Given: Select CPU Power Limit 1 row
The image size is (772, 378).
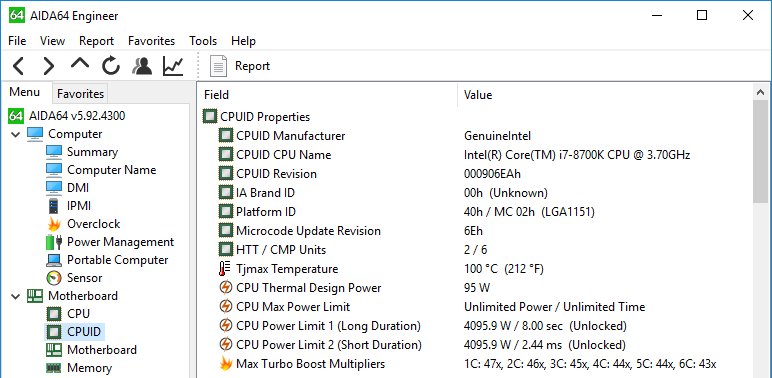Looking at the screenshot, I should point(475,326).
